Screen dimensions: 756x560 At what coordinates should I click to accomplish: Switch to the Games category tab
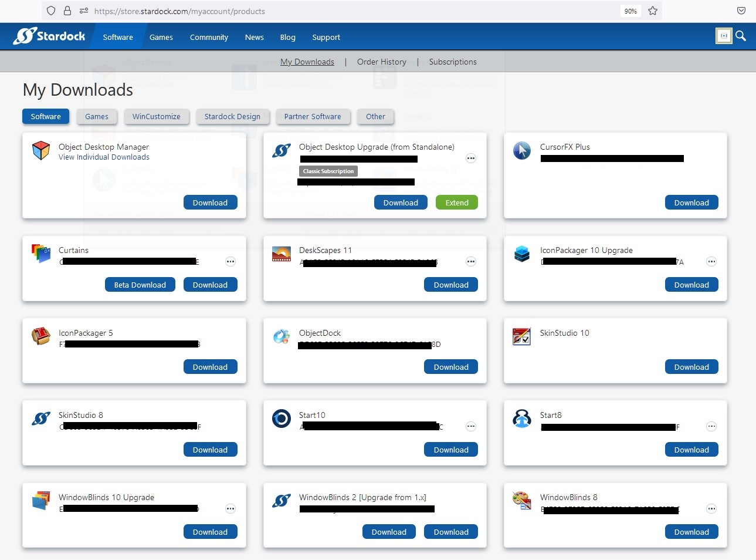pos(97,117)
